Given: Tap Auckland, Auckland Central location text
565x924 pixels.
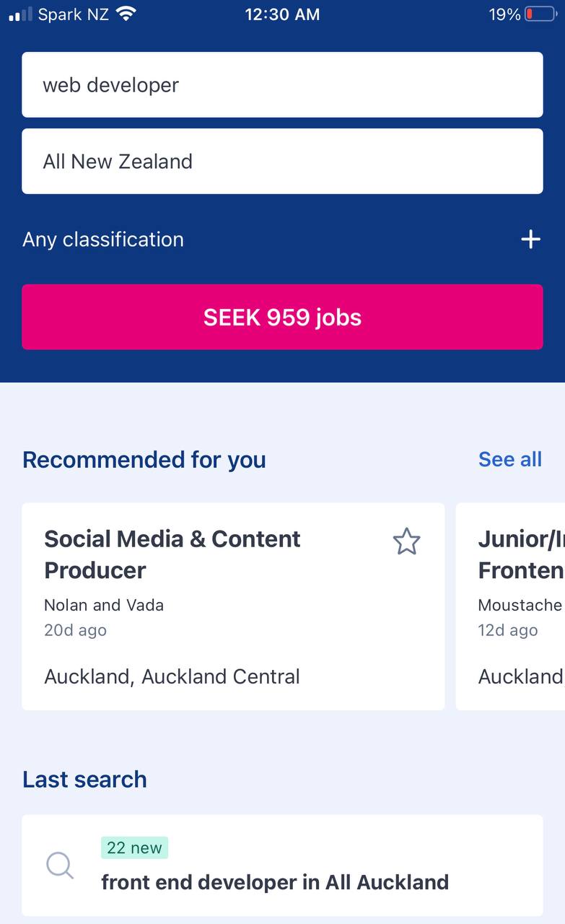Looking at the screenshot, I should coord(172,677).
